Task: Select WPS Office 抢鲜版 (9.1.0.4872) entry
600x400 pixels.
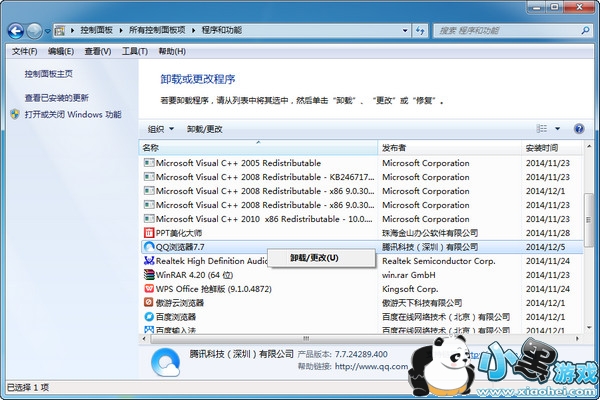Action: coord(214,289)
